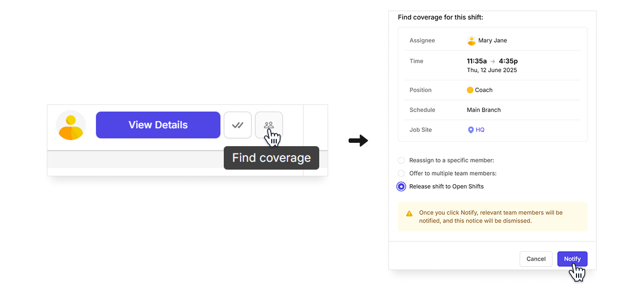Click the double checkmark icon button
This screenshot has width=644, height=289.
[x=237, y=125]
